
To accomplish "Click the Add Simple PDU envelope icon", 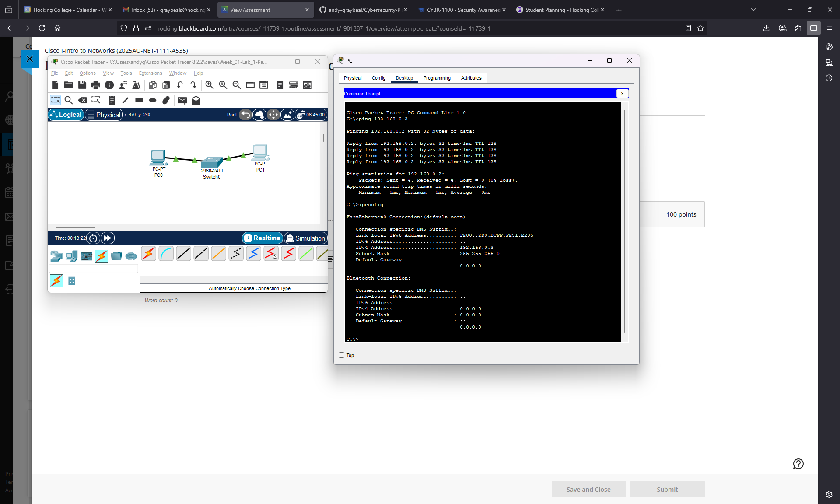I will (x=182, y=100).
